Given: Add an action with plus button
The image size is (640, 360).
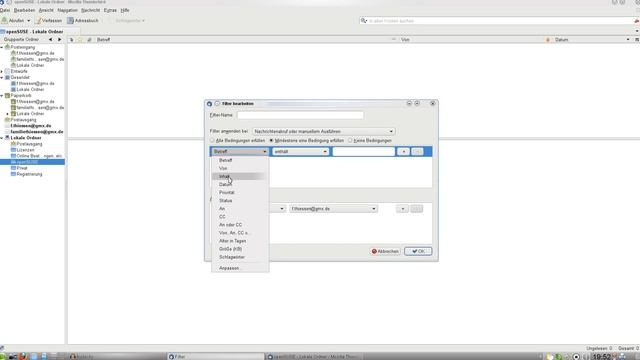Looking at the screenshot, I should (x=402, y=209).
